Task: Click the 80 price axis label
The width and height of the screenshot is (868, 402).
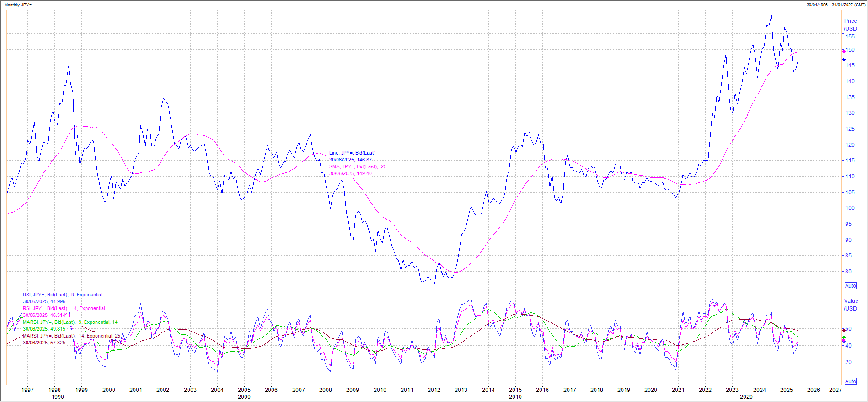Action: (848, 272)
